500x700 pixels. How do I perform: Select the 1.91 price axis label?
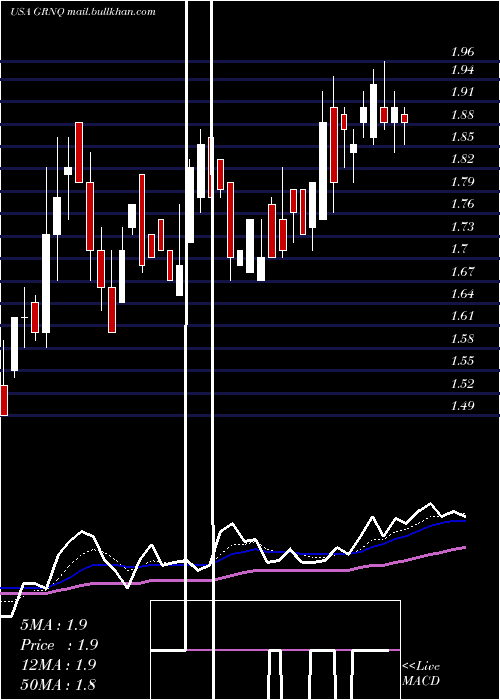462,92
